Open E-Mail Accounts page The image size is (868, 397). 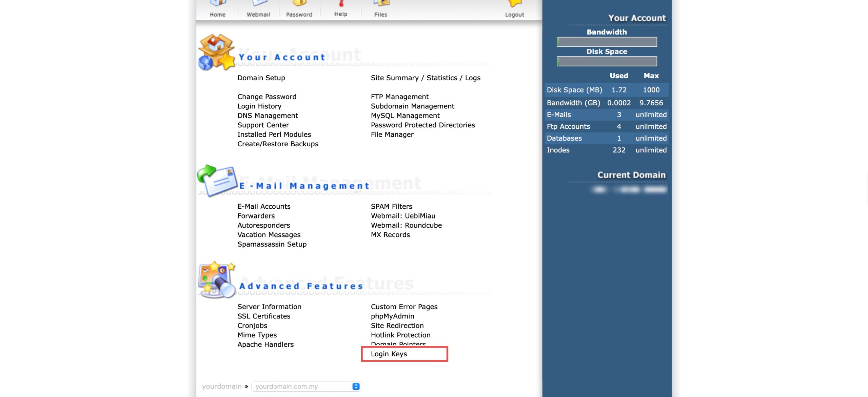tap(264, 206)
